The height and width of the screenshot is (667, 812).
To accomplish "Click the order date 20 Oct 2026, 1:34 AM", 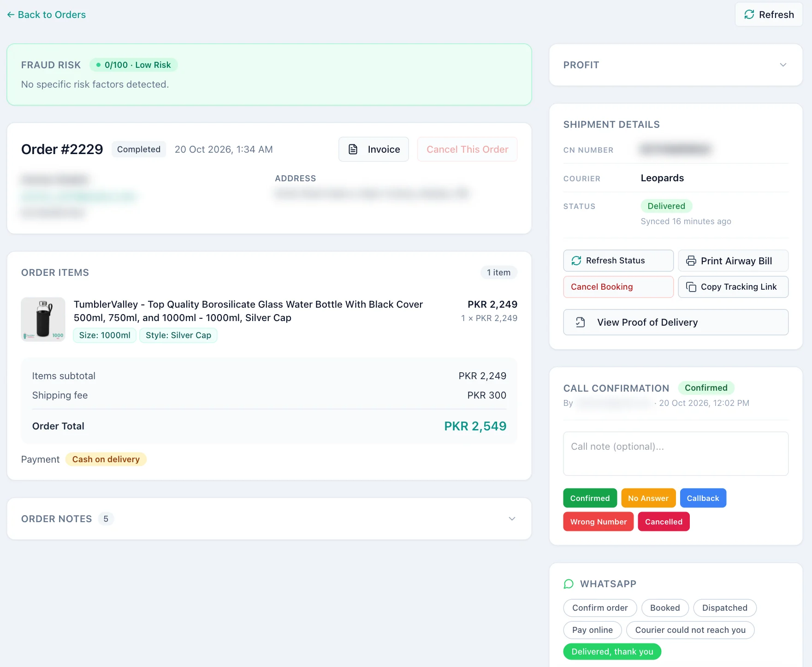I will pos(224,149).
